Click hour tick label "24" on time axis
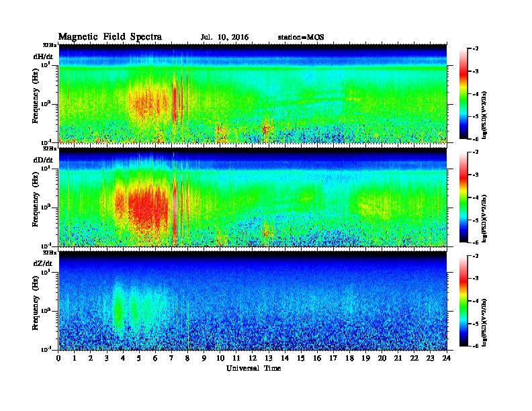This screenshot has width=532, height=411. [447, 358]
